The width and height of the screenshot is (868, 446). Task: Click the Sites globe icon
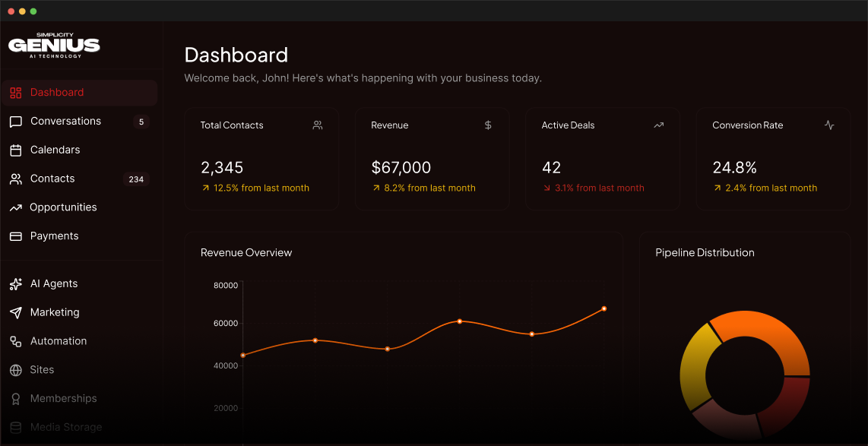tap(15, 370)
